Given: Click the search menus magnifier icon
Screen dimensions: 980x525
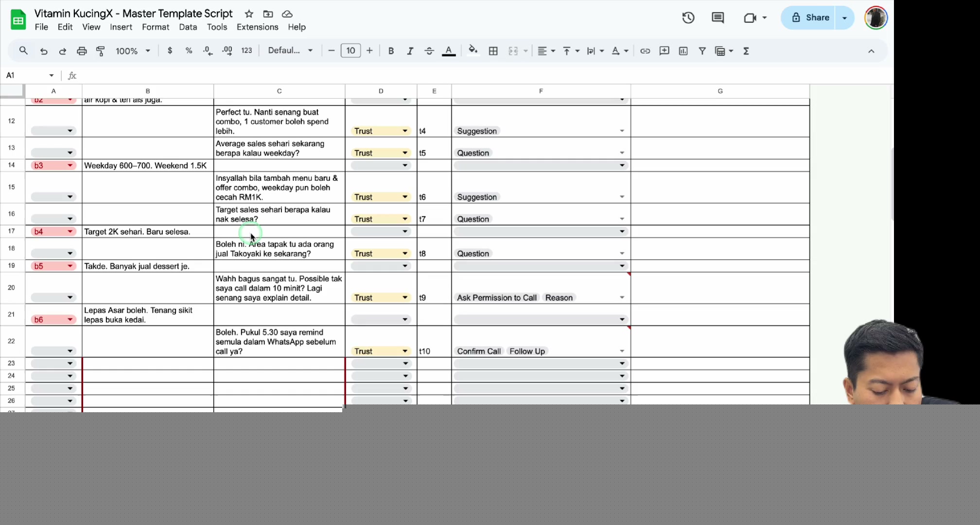Looking at the screenshot, I should [23, 51].
